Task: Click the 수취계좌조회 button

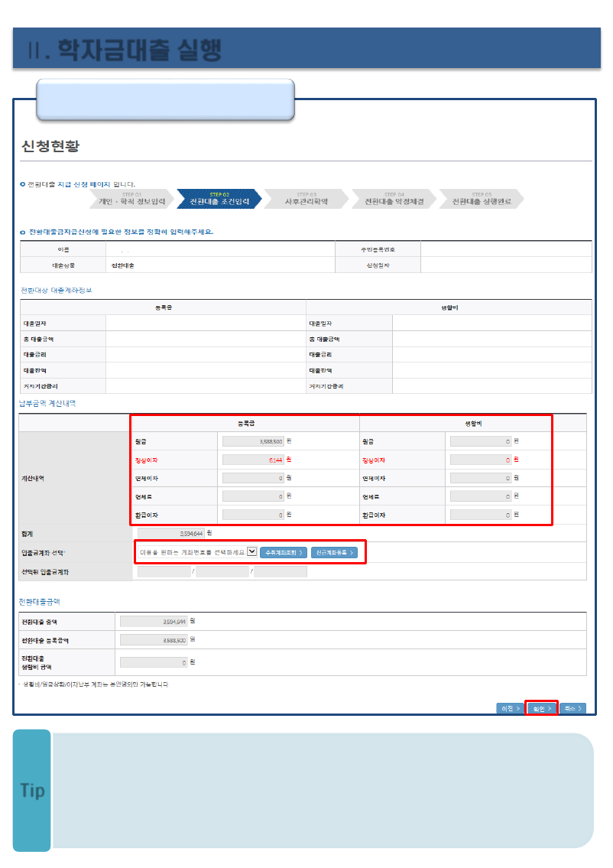Action: pyautogui.click(x=284, y=552)
